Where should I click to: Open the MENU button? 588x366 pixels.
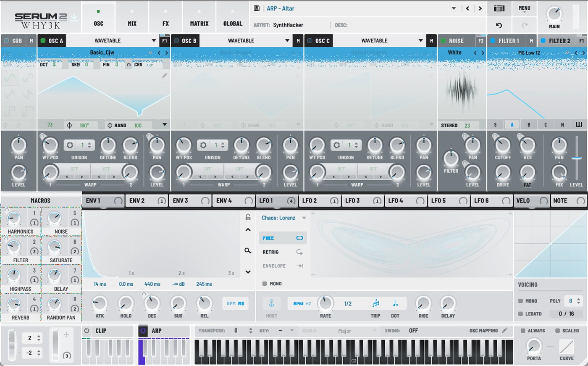click(524, 8)
